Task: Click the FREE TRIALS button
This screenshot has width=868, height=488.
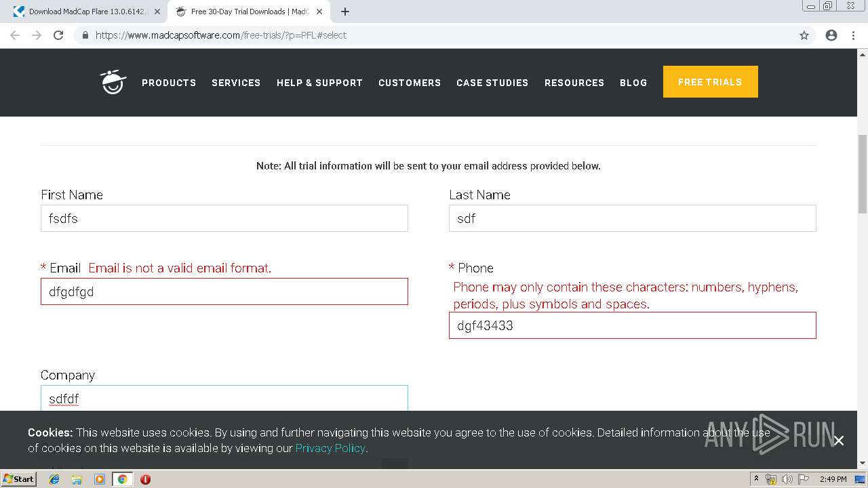Action: coord(710,82)
